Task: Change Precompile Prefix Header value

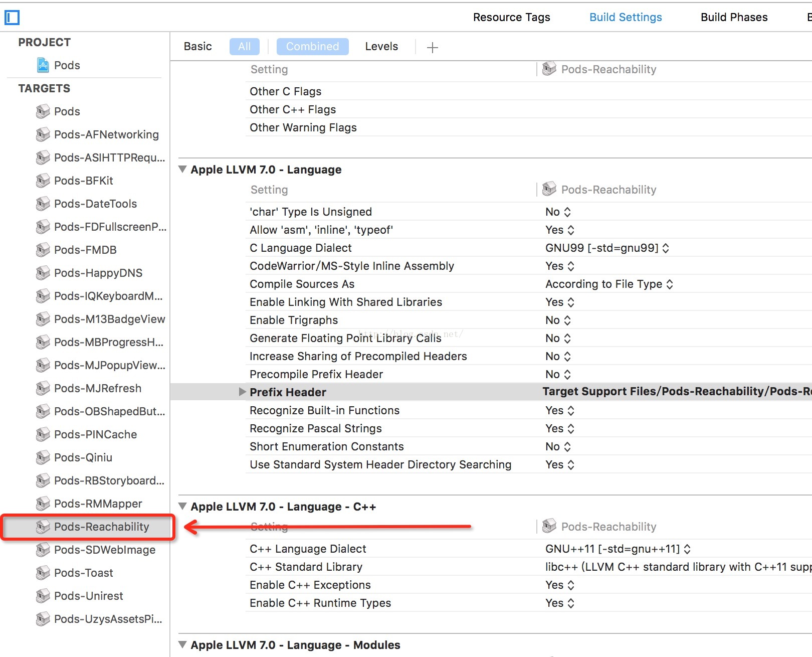Action: pyautogui.click(x=558, y=374)
